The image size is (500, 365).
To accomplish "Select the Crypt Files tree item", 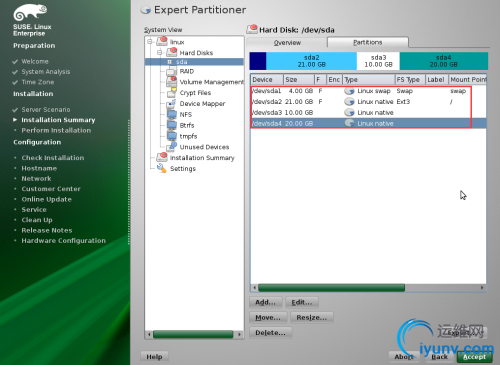I will tap(195, 93).
